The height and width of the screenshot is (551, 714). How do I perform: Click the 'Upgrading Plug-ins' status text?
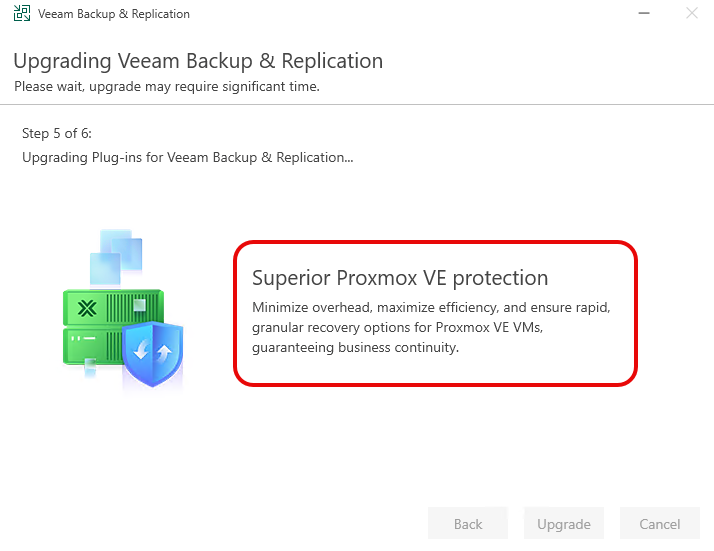coord(187,157)
